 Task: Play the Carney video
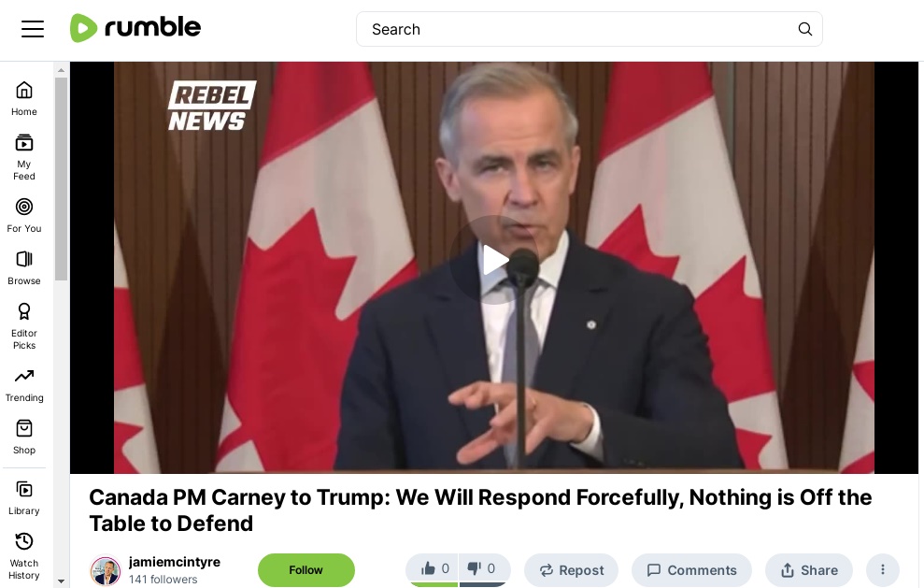tap(494, 260)
